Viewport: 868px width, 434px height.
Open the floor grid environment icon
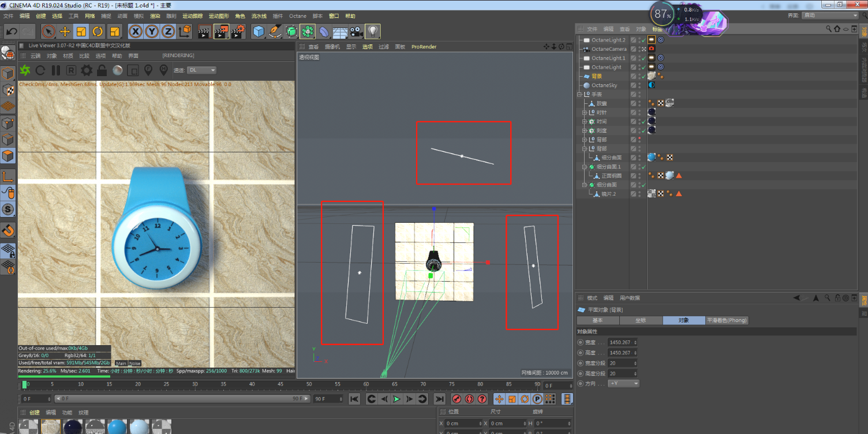tap(340, 31)
